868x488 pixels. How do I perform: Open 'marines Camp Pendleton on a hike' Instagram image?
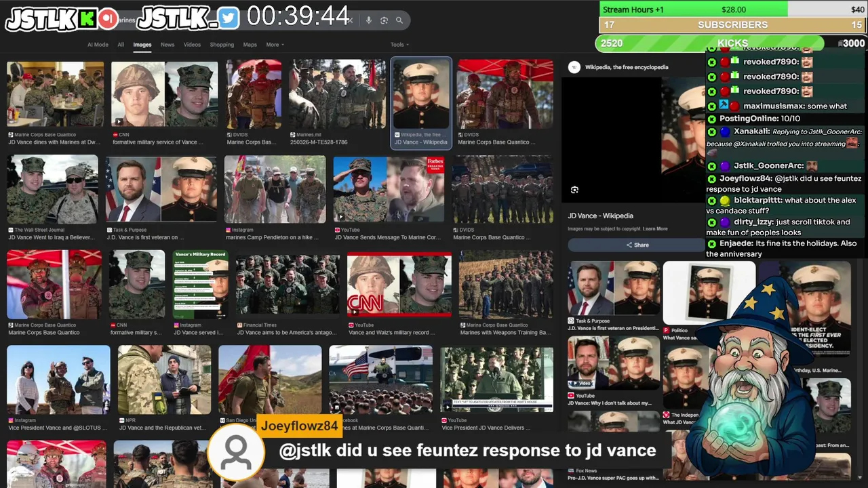point(275,190)
